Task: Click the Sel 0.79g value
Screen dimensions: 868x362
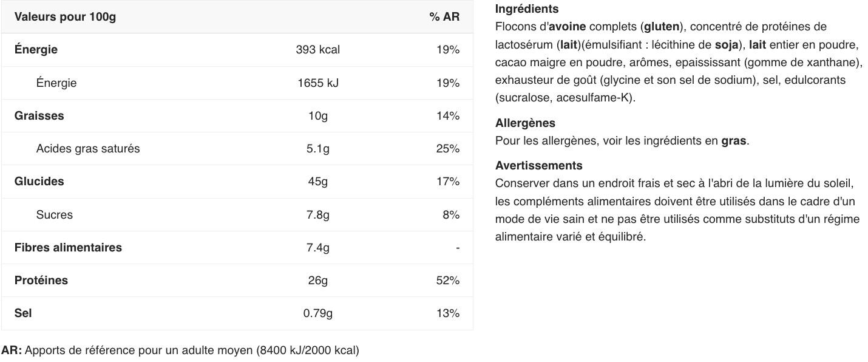Action: (x=317, y=313)
